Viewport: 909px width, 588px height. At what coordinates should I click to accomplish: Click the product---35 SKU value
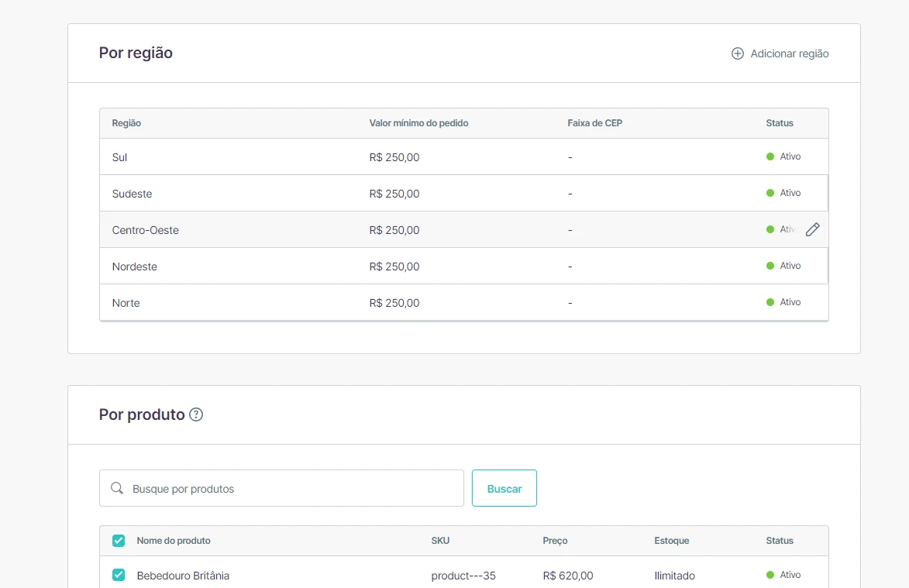tap(463, 576)
